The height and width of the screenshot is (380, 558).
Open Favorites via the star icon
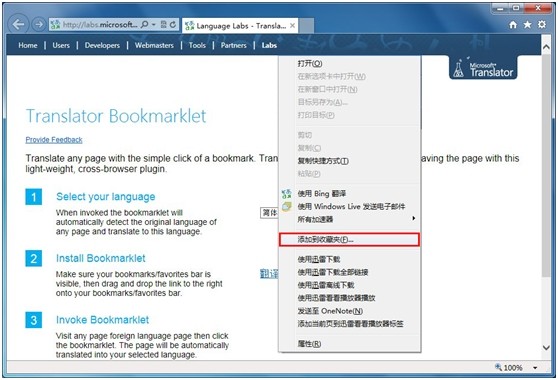click(x=527, y=25)
